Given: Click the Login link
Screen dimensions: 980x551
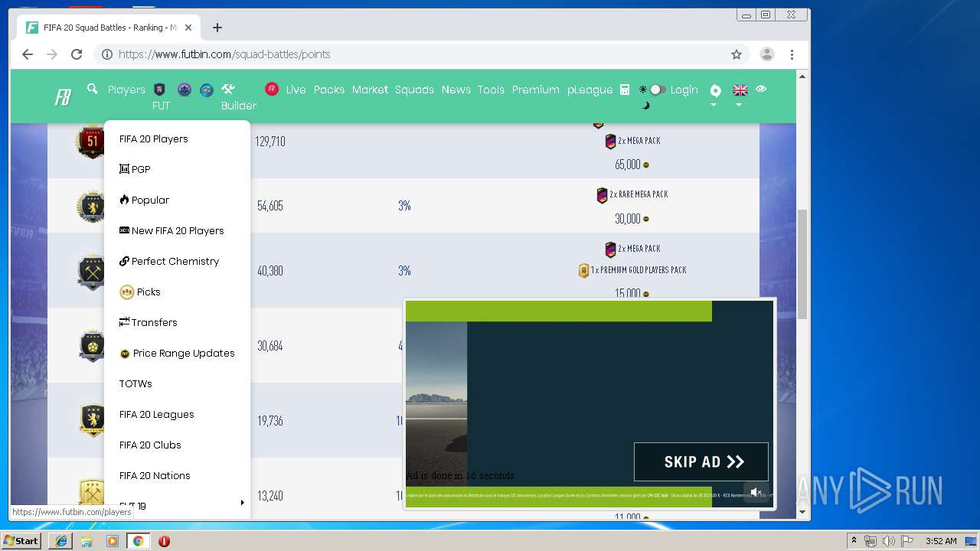Looking at the screenshot, I should pos(684,90).
